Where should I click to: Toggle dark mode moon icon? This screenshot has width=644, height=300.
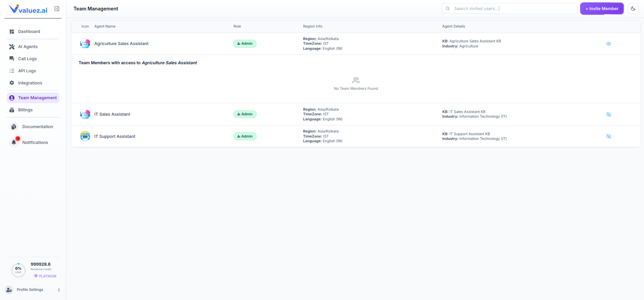633,9
